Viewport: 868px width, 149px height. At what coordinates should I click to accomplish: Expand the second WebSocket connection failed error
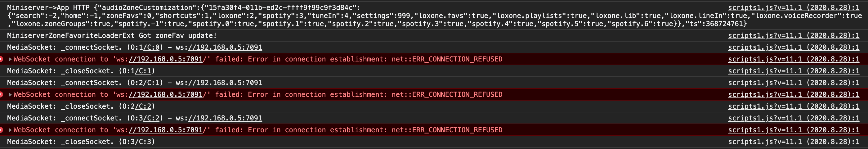(x=10, y=95)
